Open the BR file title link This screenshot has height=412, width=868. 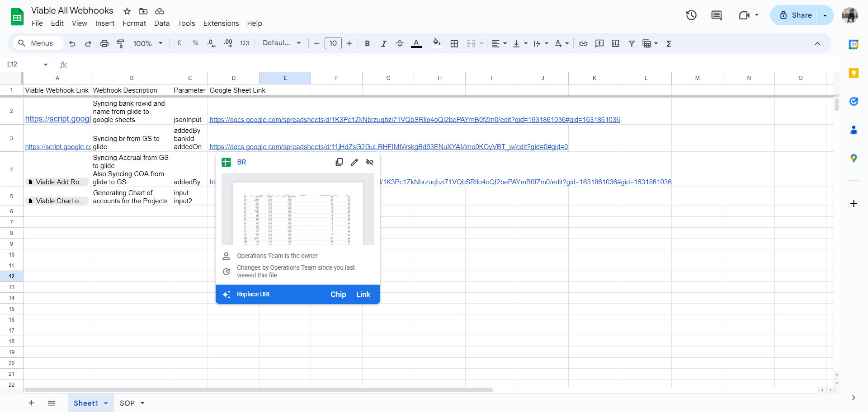click(x=241, y=162)
